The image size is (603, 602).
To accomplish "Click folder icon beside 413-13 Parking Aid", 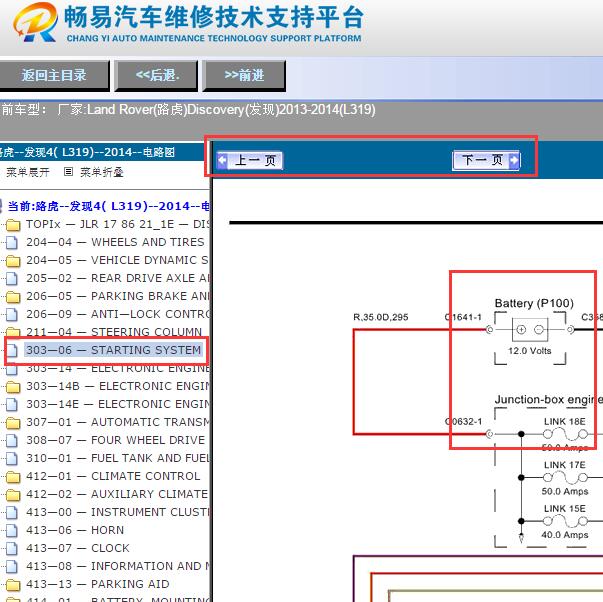I will 13,585.
